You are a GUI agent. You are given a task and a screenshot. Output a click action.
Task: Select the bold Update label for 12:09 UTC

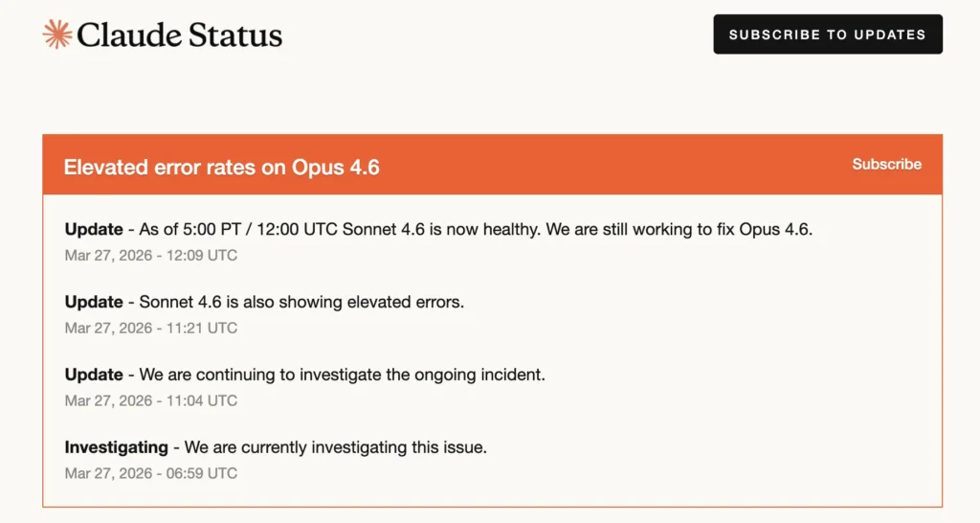(x=94, y=229)
